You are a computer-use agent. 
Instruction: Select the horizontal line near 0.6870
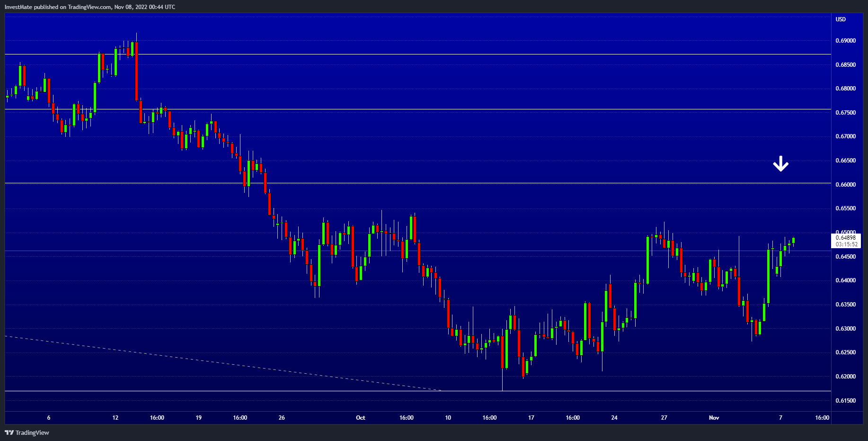[x=418, y=54]
